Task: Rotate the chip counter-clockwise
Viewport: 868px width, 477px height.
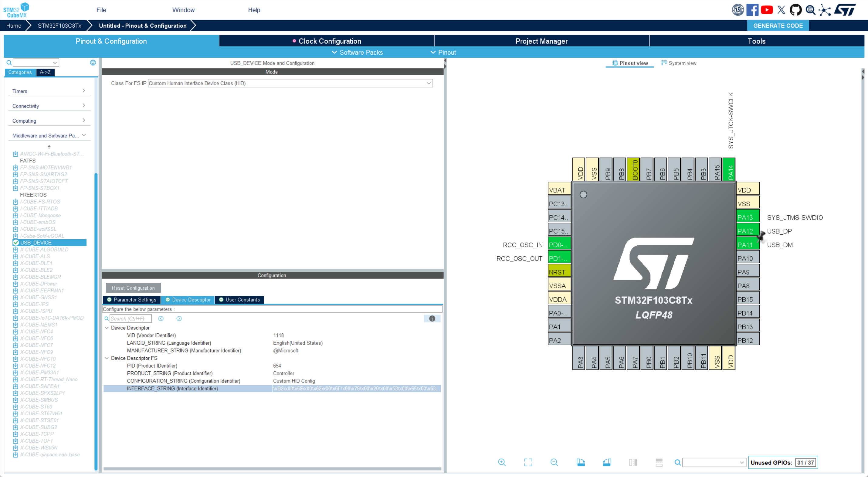Action: pyautogui.click(x=606, y=462)
